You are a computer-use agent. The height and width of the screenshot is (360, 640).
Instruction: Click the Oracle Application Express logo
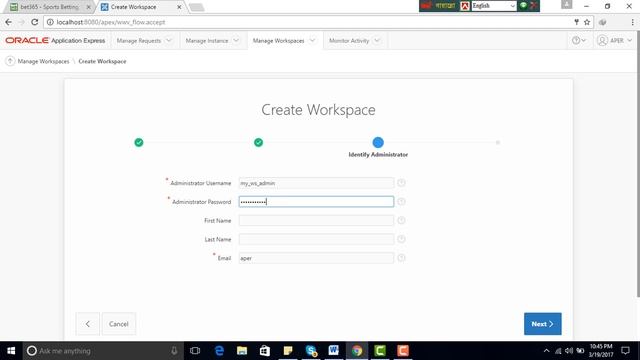click(55, 40)
